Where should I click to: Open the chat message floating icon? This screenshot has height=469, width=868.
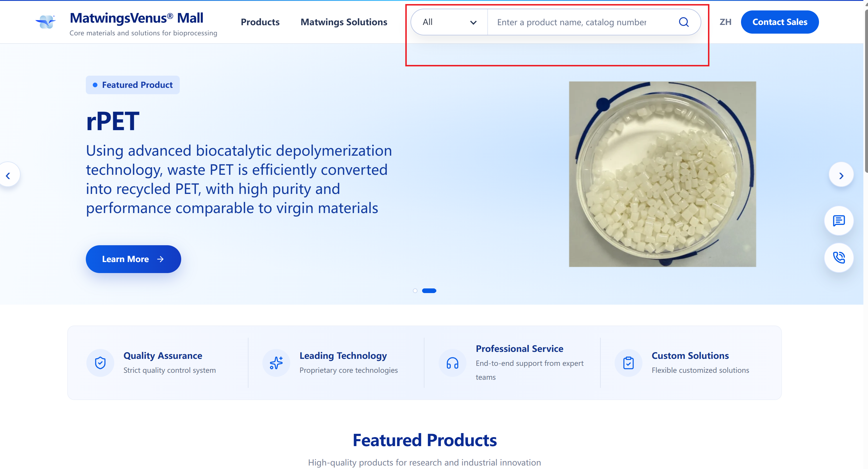pos(839,221)
